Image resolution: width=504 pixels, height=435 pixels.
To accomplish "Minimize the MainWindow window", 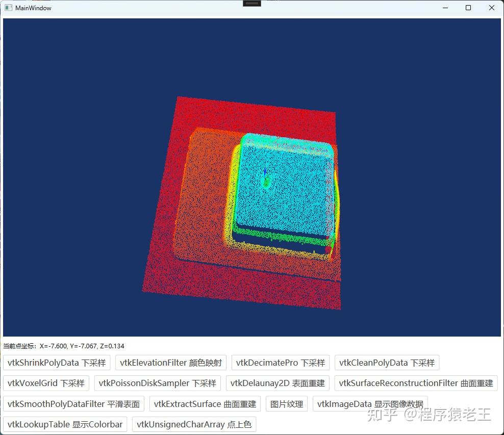I will click(445, 8).
